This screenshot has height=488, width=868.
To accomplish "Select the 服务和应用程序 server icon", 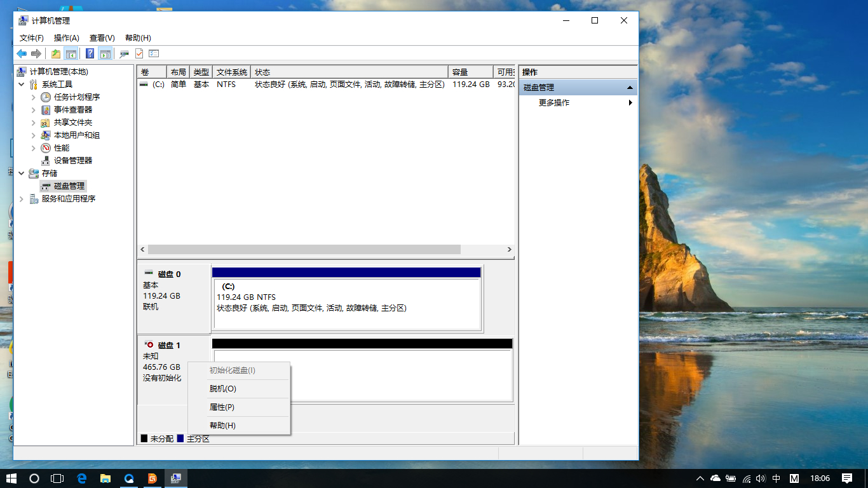I will [34, 199].
